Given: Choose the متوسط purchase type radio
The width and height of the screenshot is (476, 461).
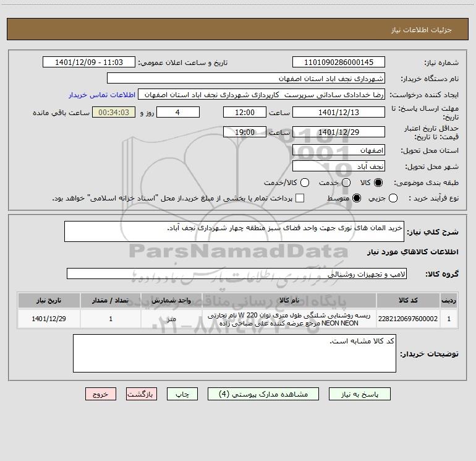Looking at the screenshot, I should coord(357,198).
